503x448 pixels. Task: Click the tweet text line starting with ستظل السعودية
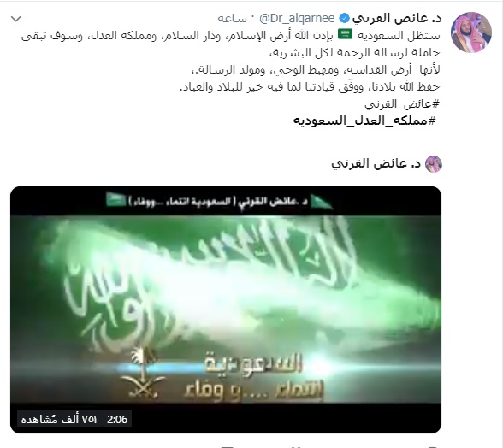point(230,35)
